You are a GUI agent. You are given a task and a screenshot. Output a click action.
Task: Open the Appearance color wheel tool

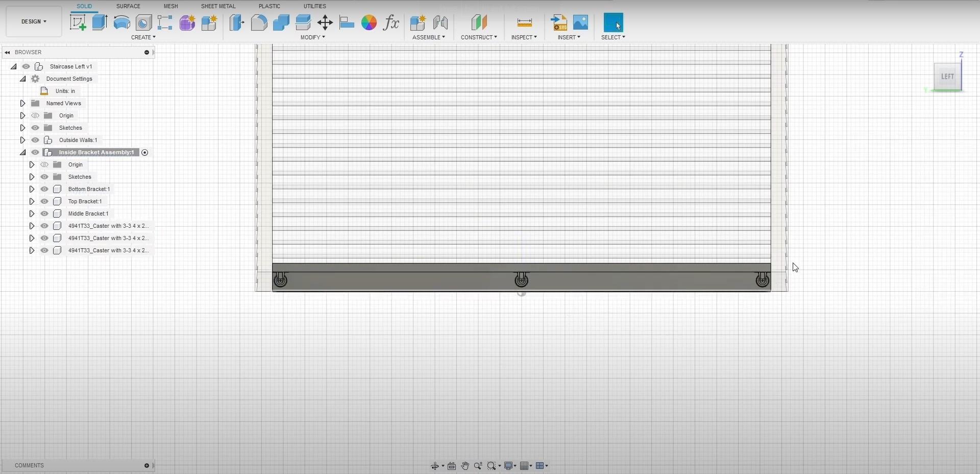369,22
